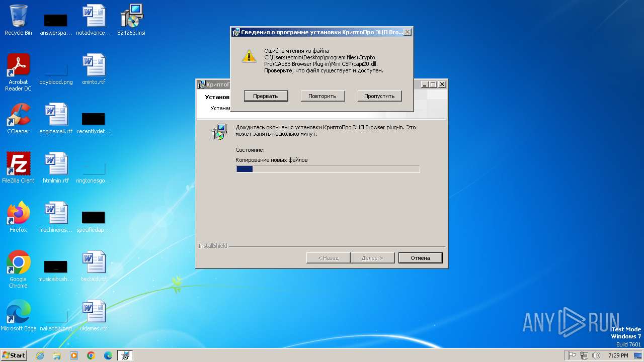Select the 824263.msi installer file
Viewport: 644px width, 362px height.
(x=131, y=20)
